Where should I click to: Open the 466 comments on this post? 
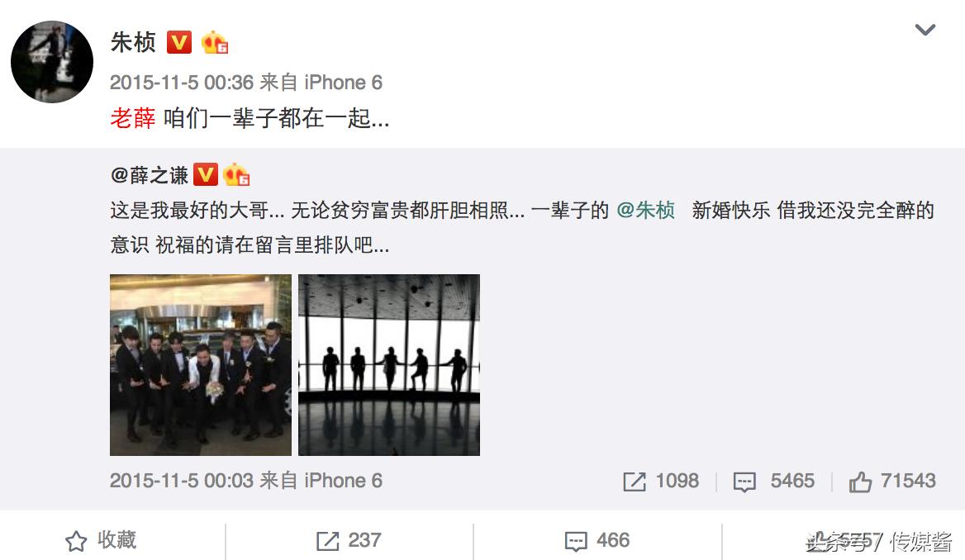click(597, 540)
